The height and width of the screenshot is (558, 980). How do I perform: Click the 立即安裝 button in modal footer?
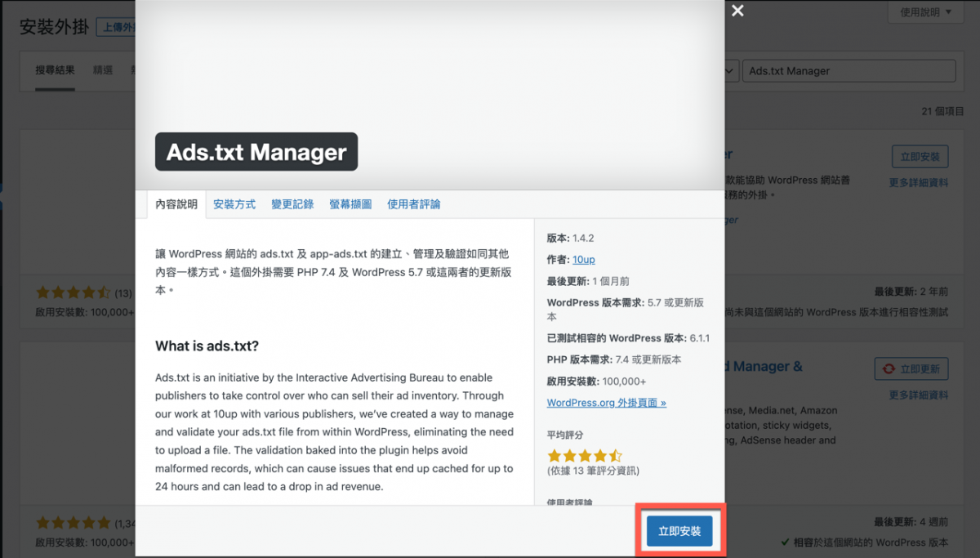click(x=679, y=531)
